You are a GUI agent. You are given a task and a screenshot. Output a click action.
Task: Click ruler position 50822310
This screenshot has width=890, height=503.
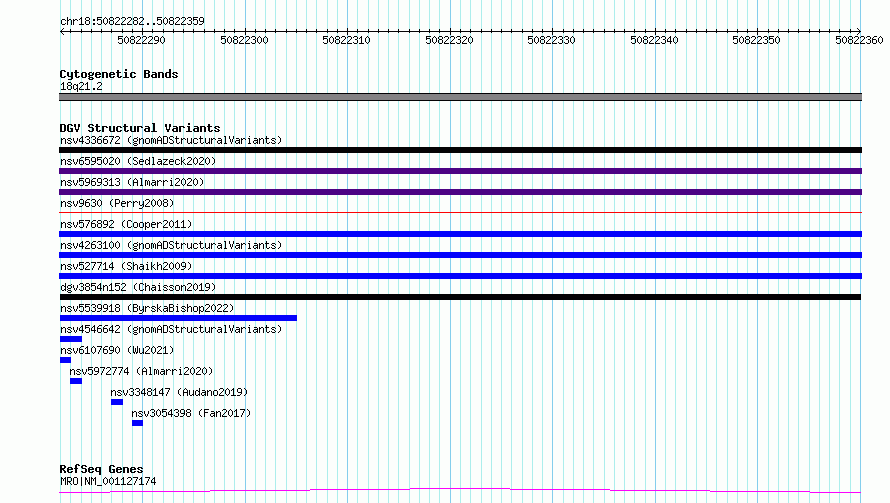click(x=346, y=40)
